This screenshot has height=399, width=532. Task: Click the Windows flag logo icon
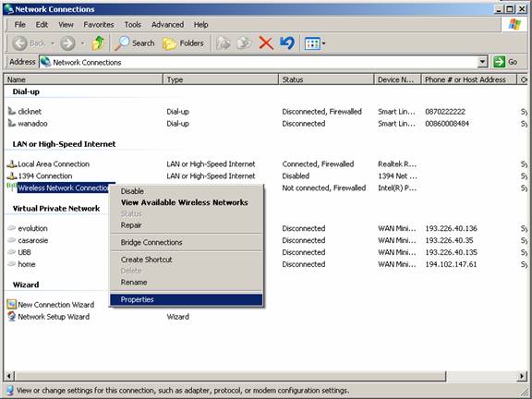514,24
